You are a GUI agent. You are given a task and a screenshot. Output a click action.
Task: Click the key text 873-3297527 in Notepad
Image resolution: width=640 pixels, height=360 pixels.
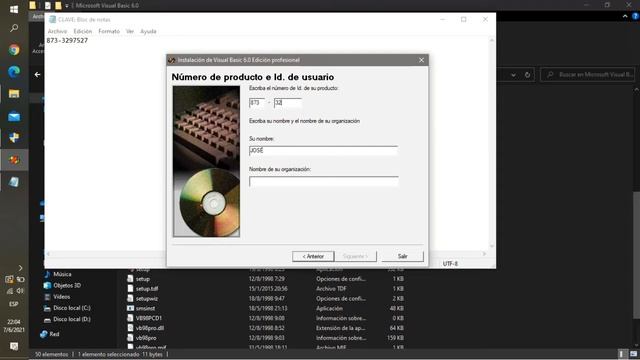click(x=67, y=40)
